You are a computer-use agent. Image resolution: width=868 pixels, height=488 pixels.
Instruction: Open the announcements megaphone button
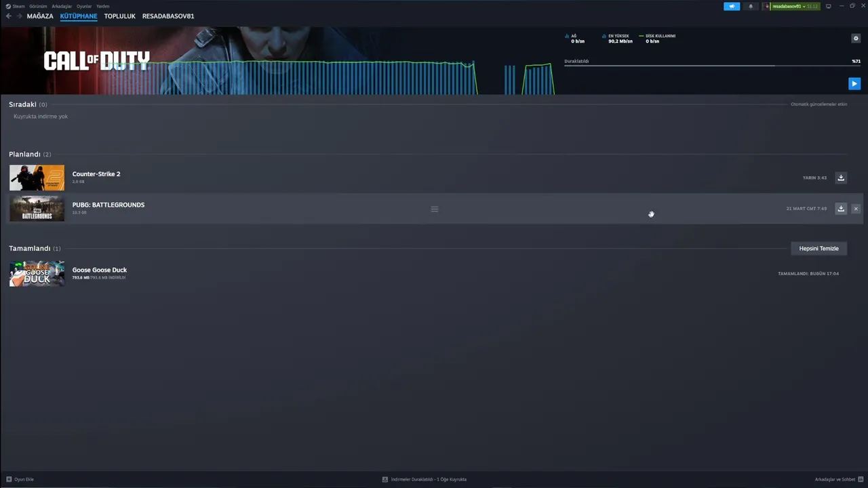point(732,6)
